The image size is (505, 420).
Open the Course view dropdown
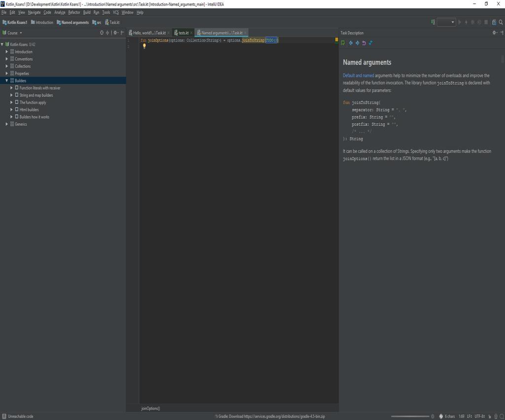21,33
